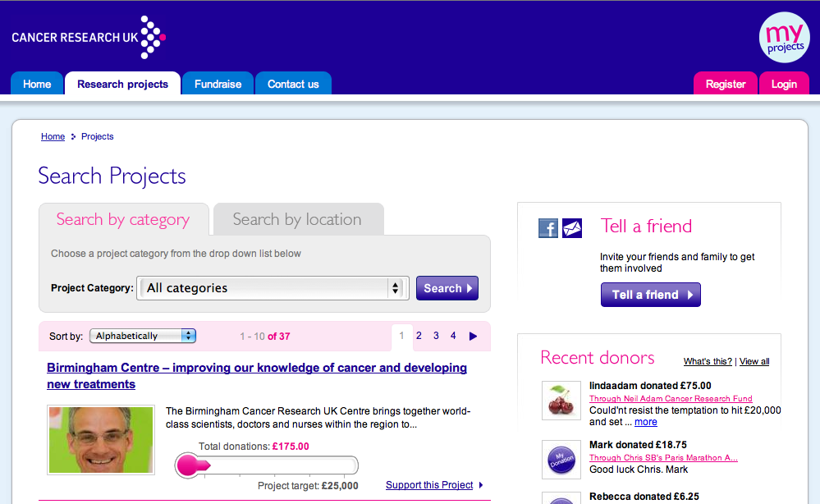Click the Sort by label
The height and width of the screenshot is (504, 820).
point(66,337)
